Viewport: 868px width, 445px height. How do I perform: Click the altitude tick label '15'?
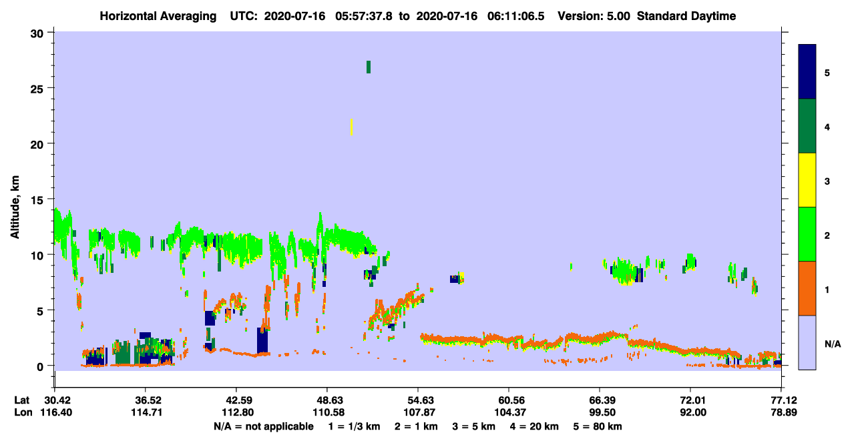tap(37, 199)
